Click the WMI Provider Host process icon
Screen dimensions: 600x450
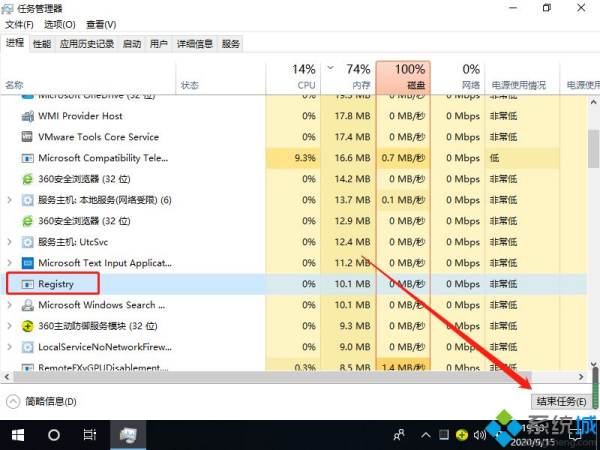pos(28,116)
